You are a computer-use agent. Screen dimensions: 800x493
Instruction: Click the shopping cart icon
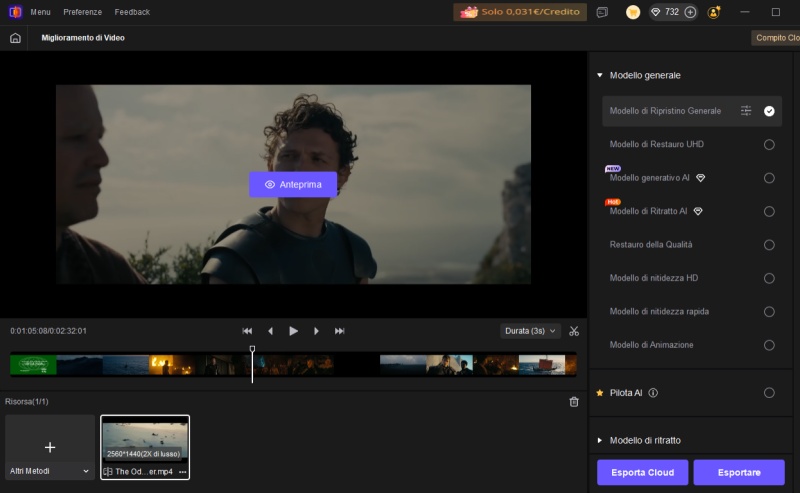[633, 12]
